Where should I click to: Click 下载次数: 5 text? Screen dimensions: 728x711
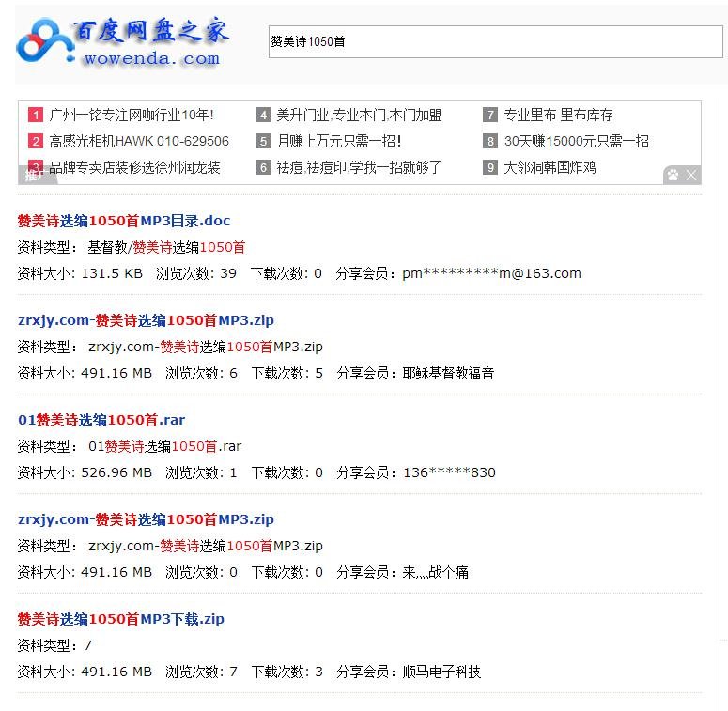287,373
